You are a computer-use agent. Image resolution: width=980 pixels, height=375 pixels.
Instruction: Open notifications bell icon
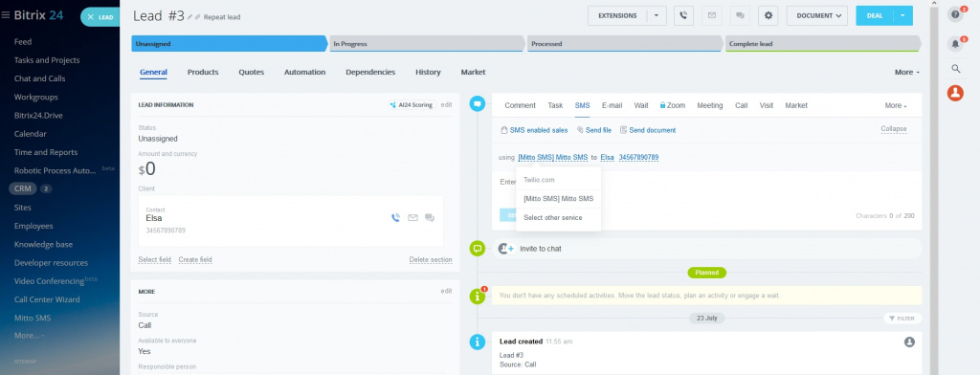(x=955, y=44)
